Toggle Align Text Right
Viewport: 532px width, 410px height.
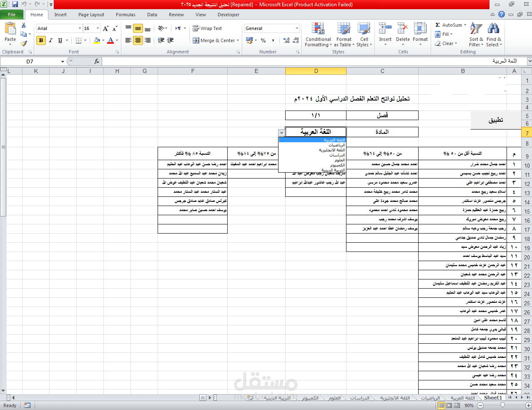(147, 40)
